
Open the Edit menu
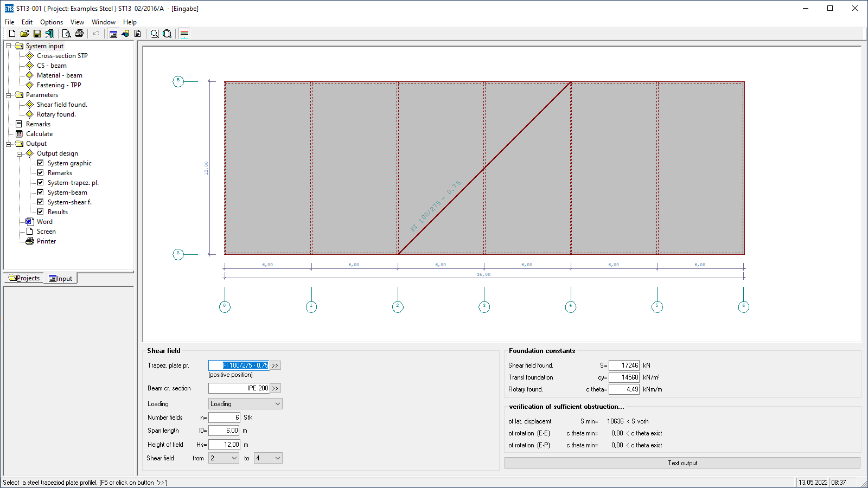pyautogui.click(x=27, y=22)
